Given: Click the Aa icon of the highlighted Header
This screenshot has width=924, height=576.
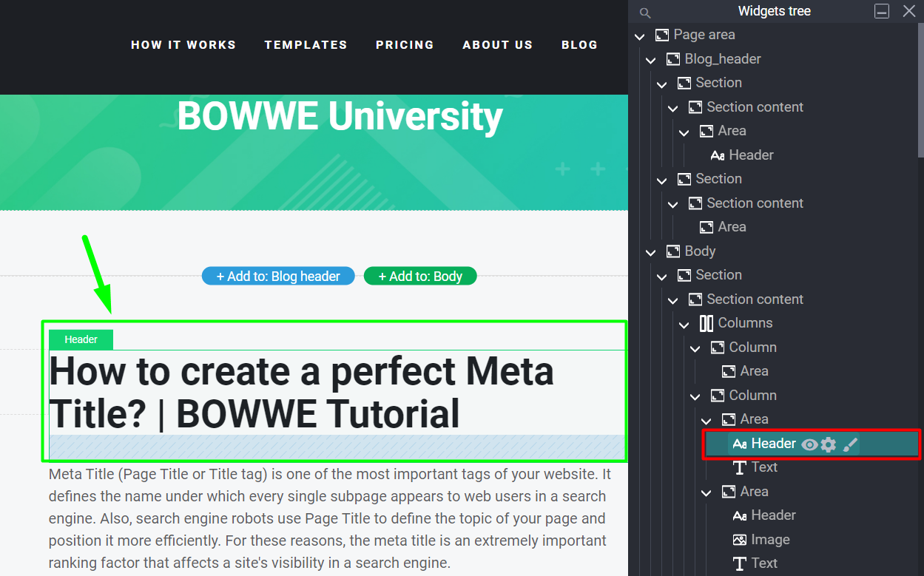Looking at the screenshot, I should 739,444.
